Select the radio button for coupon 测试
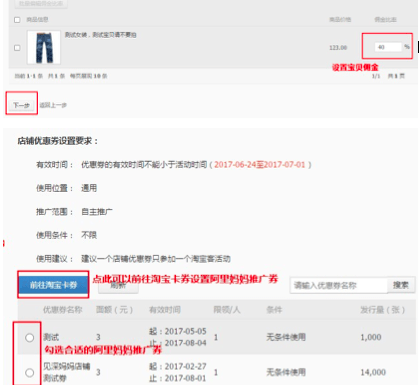 coord(30,338)
